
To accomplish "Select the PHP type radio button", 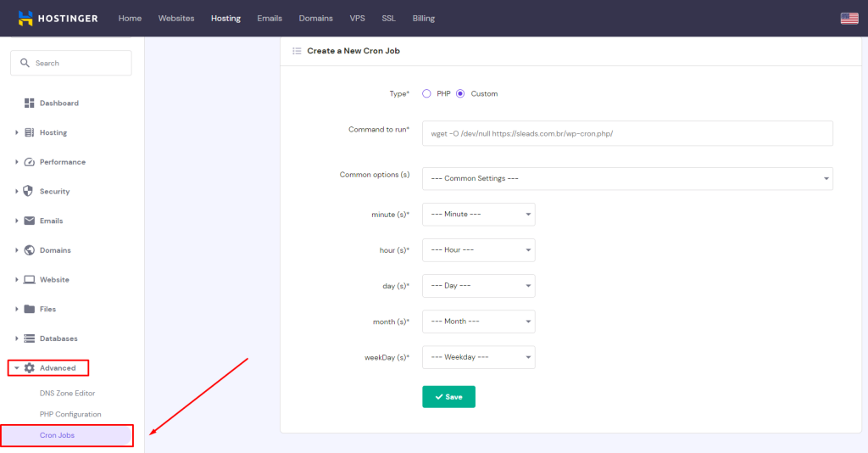I will coord(426,93).
